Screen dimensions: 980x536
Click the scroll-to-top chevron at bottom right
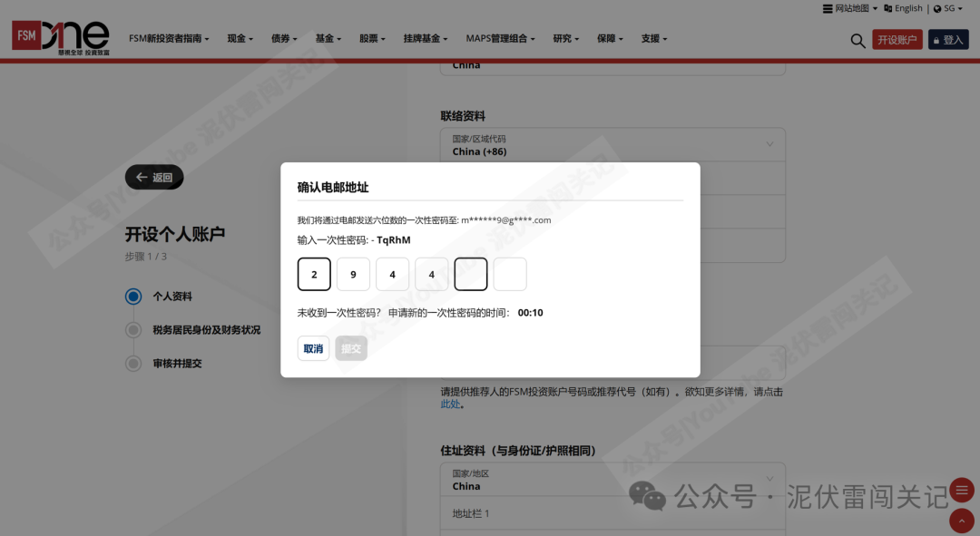click(x=961, y=521)
